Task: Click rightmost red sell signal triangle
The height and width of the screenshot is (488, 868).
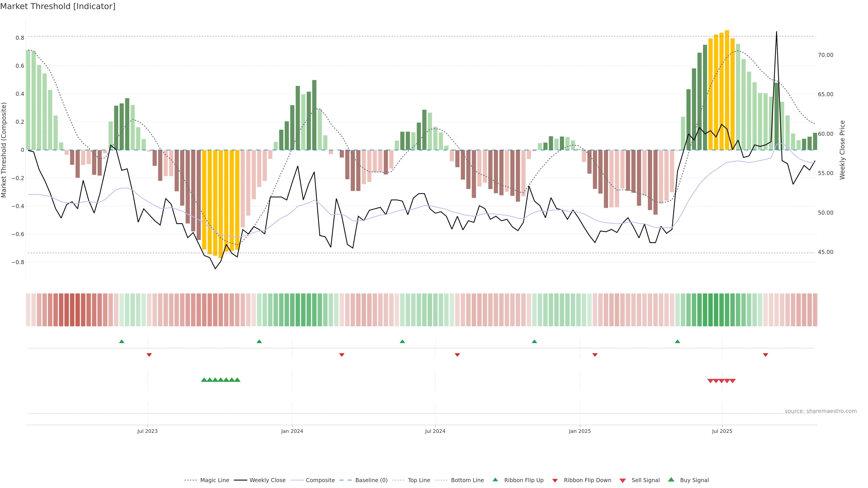Action: coord(733,381)
